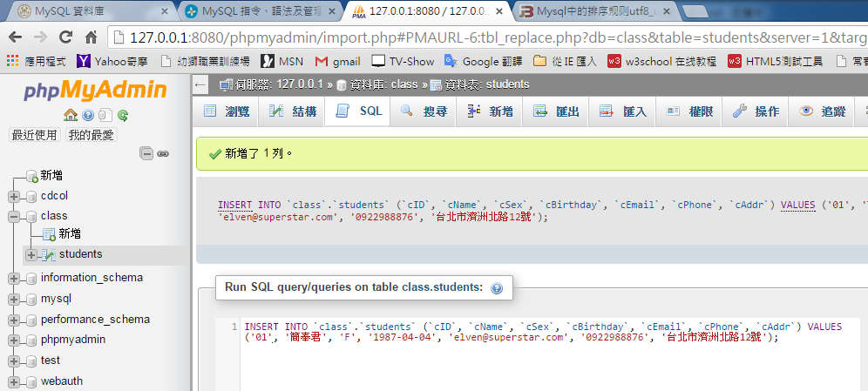
Task: Collapse the class database node
Action: pyautogui.click(x=14, y=217)
